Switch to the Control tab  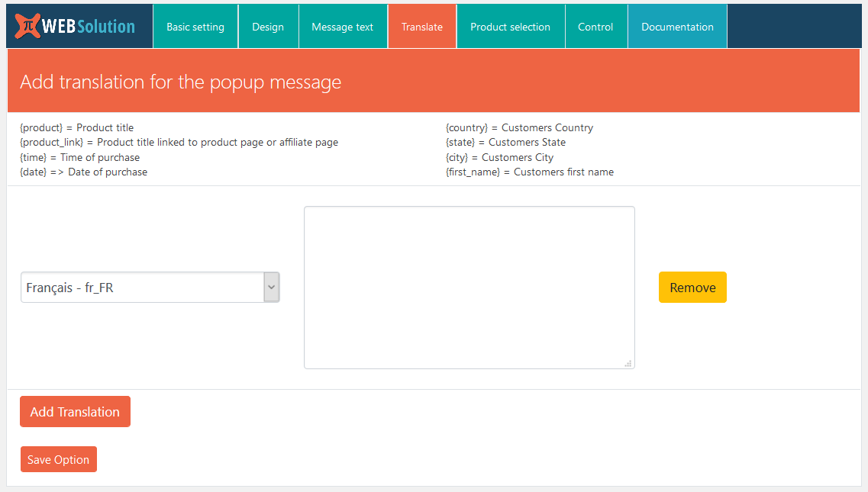[595, 26]
